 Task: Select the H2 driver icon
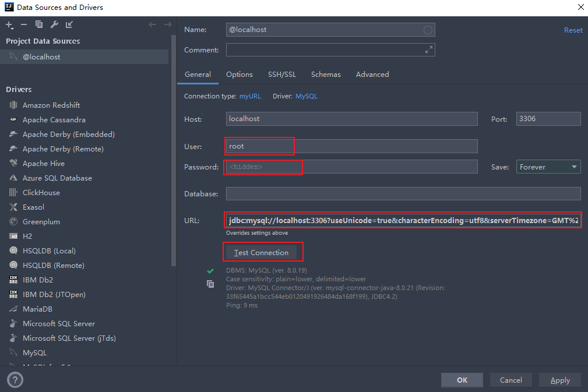point(13,236)
